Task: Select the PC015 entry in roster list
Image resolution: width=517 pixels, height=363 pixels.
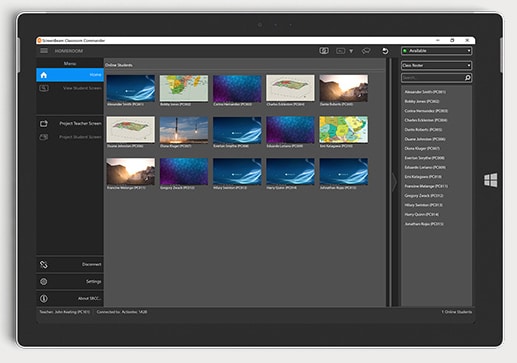Action: (424, 224)
